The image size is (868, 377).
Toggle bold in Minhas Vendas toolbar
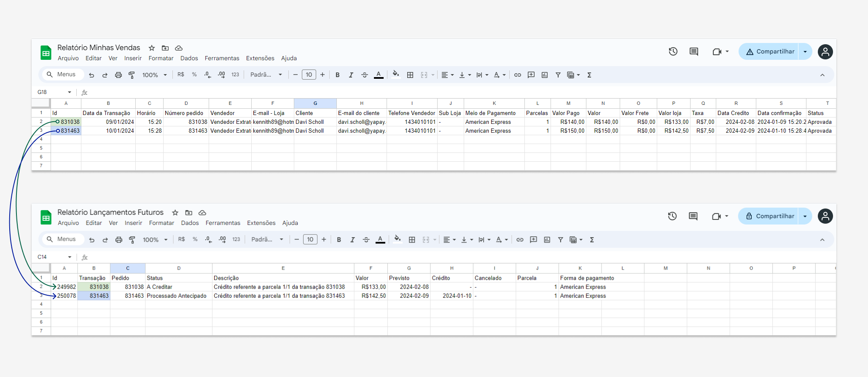pyautogui.click(x=337, y=75)
